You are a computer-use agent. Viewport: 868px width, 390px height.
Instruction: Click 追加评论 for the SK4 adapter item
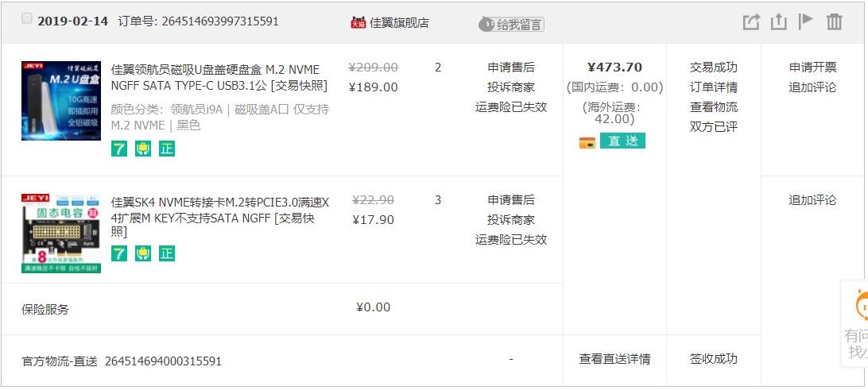pyautogui.click(x=812, y=199)
